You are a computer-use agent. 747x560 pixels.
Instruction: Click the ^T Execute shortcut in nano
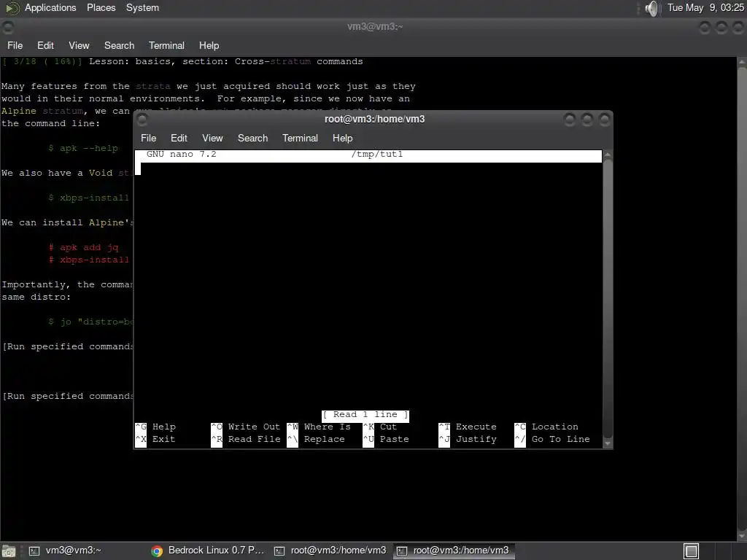click(468, 427)
